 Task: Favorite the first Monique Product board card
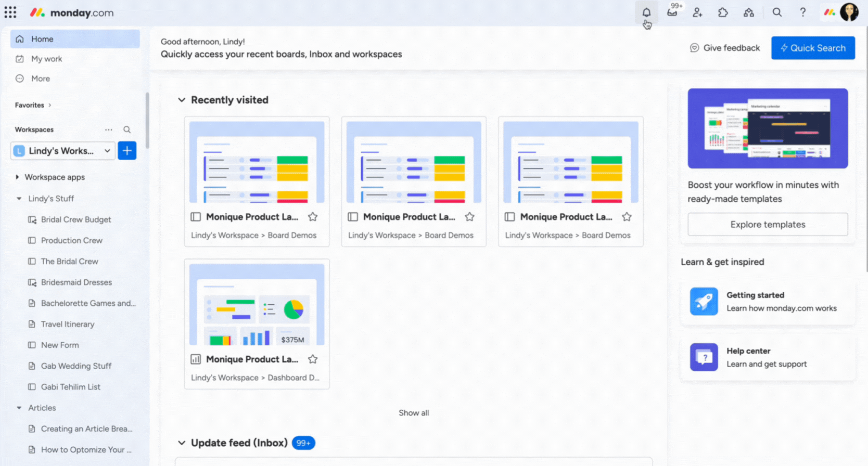pyautogui.click(x=313, y=217)
